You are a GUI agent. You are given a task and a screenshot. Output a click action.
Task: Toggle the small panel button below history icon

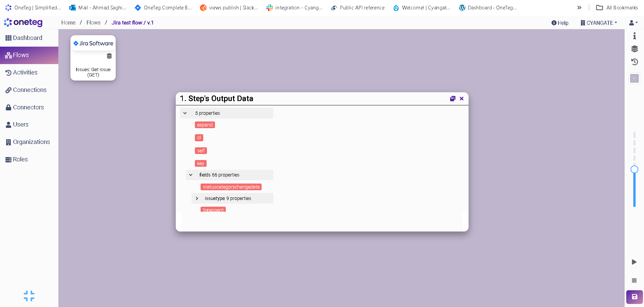(x=634, y=79)
